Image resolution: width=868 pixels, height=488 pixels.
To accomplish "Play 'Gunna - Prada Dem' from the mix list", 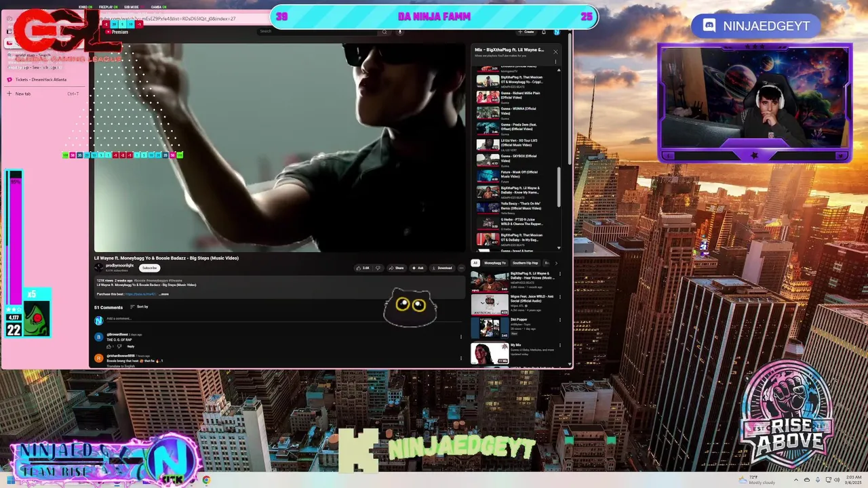I will [x=517, y=129].
